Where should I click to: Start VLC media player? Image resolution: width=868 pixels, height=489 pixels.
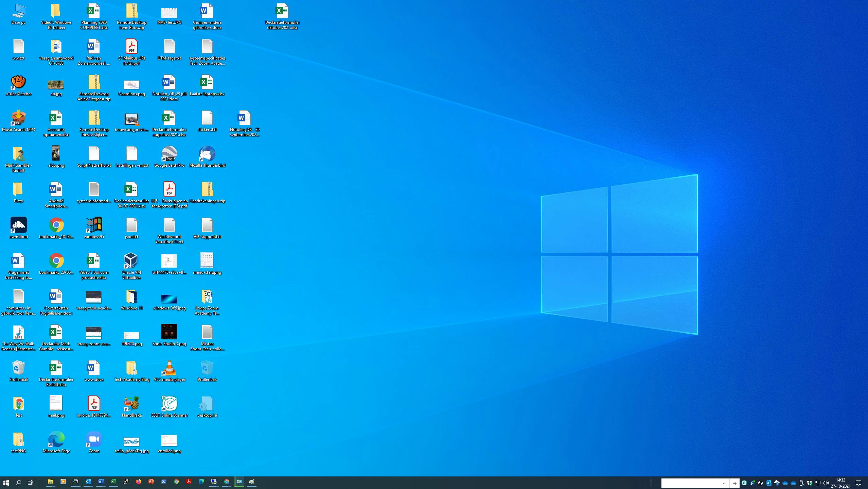click(x=169, y=368)
